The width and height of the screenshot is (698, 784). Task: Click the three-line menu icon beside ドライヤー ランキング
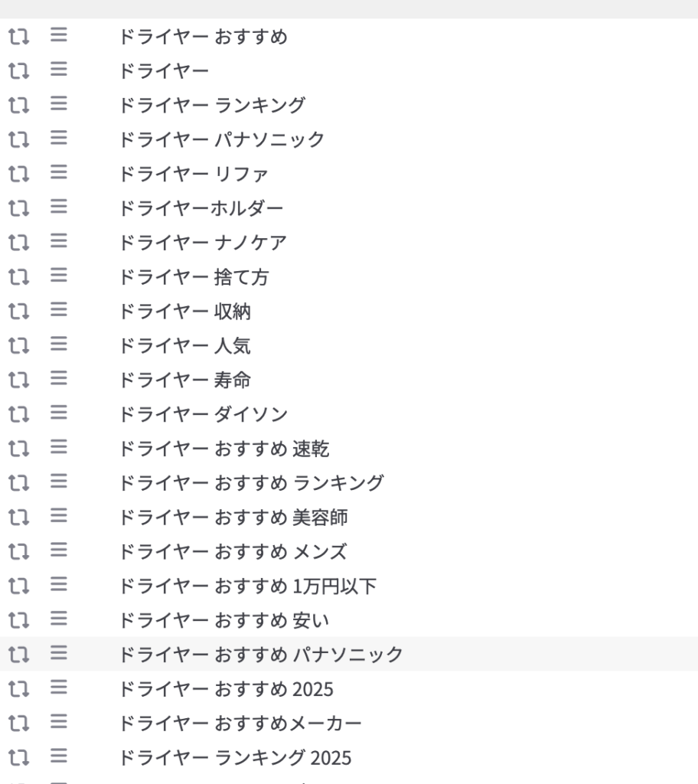tap(58, 104)
